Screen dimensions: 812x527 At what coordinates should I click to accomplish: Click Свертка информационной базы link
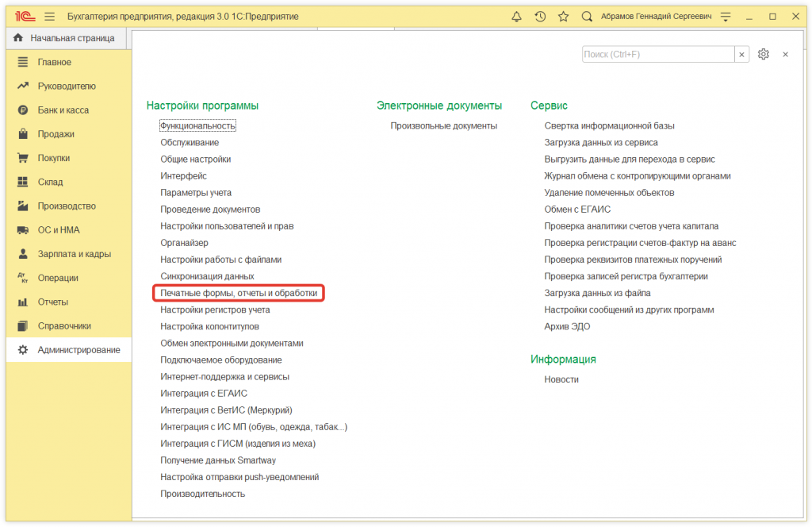[609, 125]
